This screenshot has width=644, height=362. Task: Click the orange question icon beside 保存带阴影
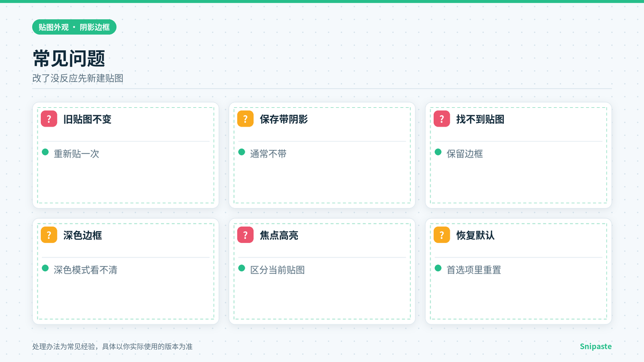point(245,119)
